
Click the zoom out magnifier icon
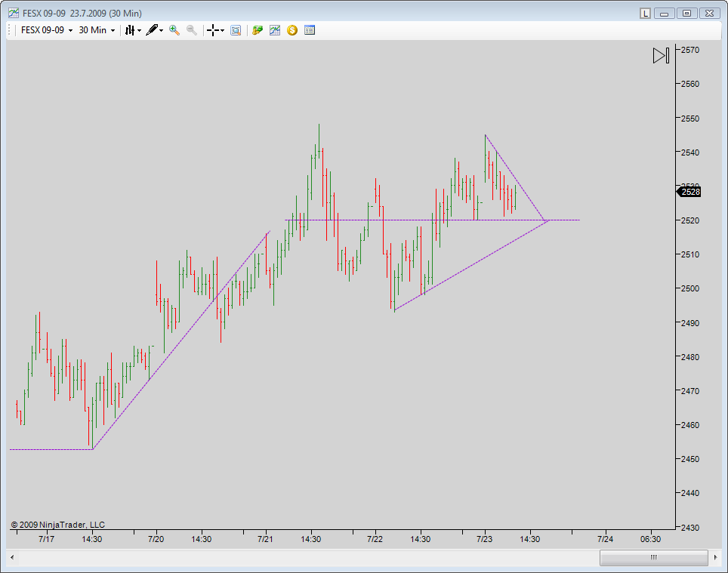[x=192, y=30]
